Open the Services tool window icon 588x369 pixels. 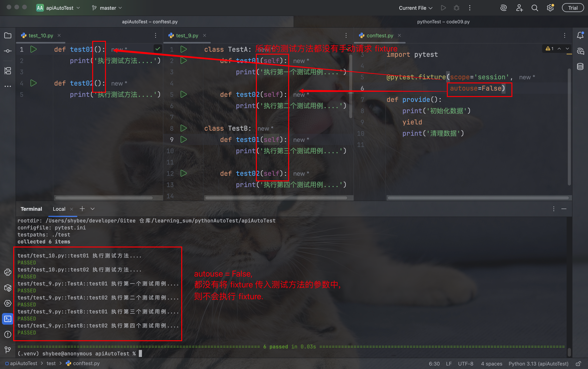[8, 303]
